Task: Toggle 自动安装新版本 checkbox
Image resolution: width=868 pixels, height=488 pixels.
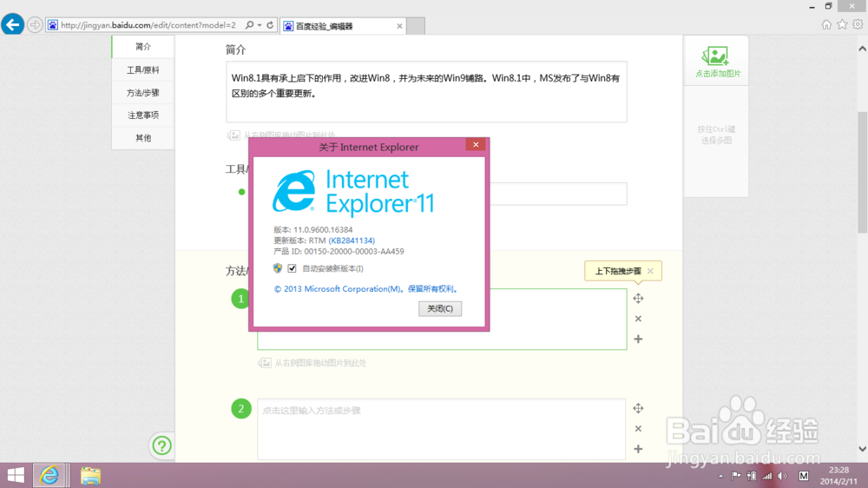Action: tap(292, 268)
